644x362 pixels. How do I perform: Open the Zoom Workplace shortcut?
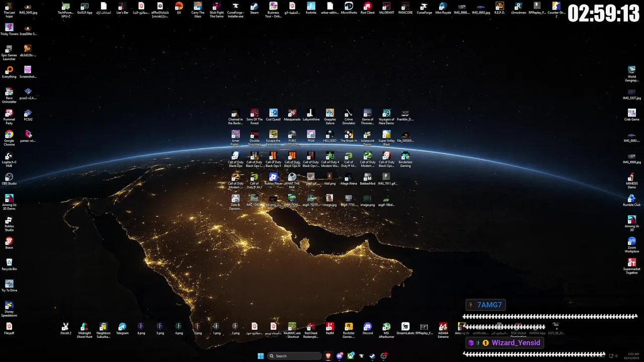coord(632,245)
